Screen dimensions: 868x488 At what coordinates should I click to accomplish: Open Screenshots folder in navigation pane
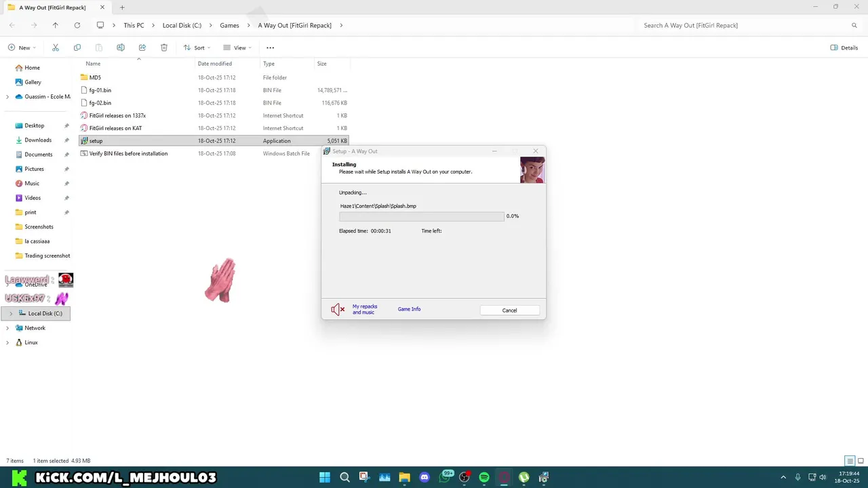click(x=39, y=227)
